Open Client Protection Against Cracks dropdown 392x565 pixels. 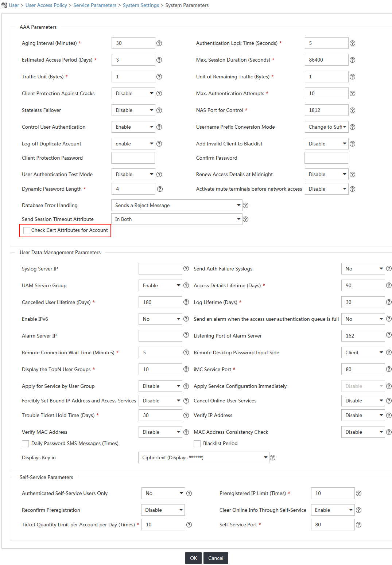(133, 93)
